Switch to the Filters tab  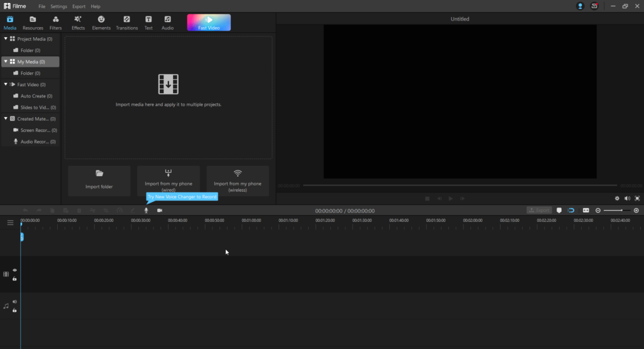tap(55, 23)
